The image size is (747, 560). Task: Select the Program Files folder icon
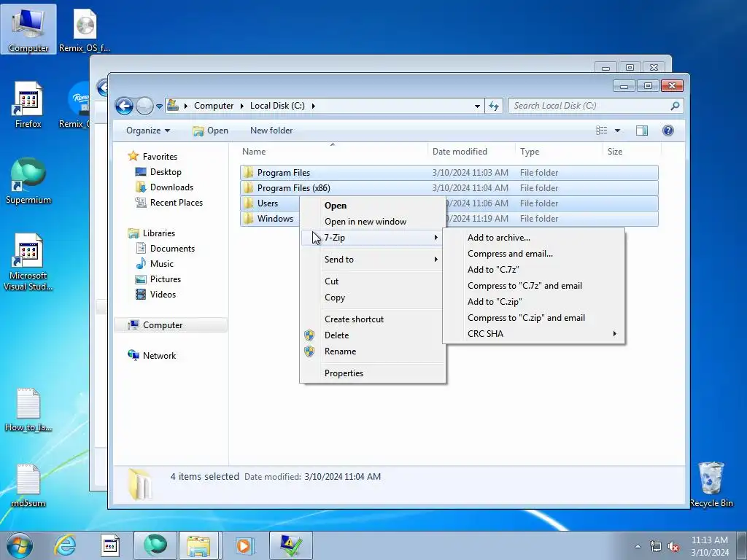pyautogui.click(x=248, y=172)
